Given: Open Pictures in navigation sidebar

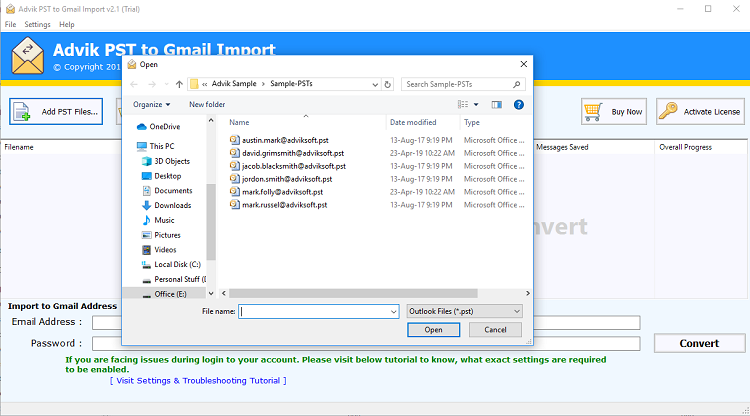Looking at the screenshot, I should pos(161,235).
